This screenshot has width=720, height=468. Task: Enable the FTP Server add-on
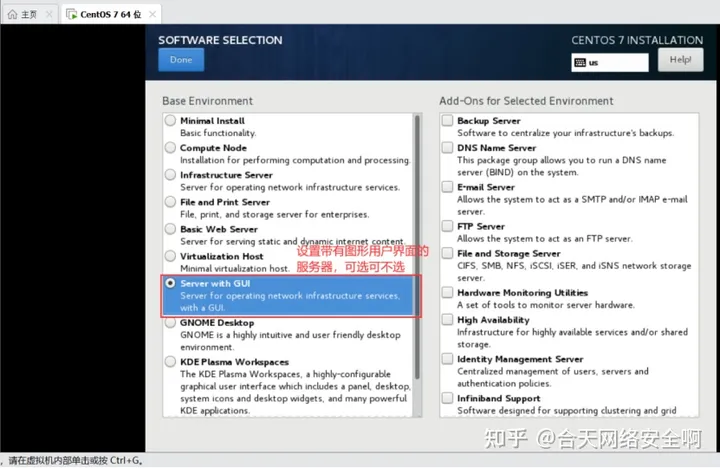click(447, 226)
